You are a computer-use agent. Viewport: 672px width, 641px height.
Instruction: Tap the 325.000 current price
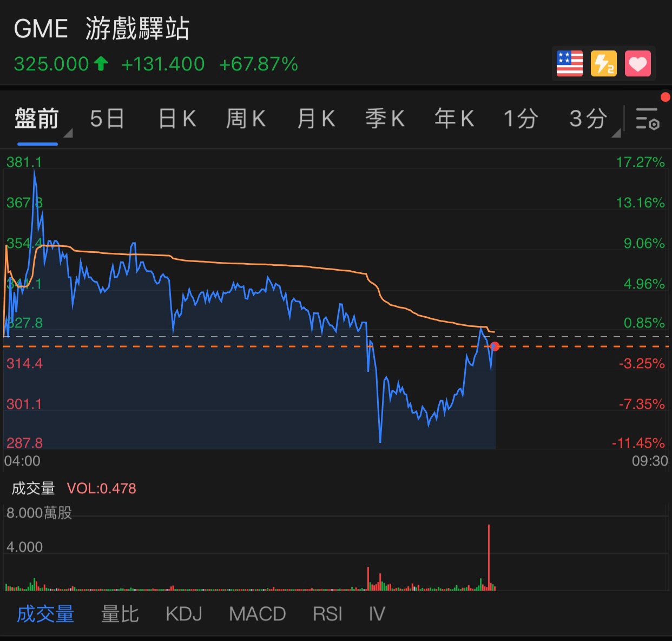(51, 64)
